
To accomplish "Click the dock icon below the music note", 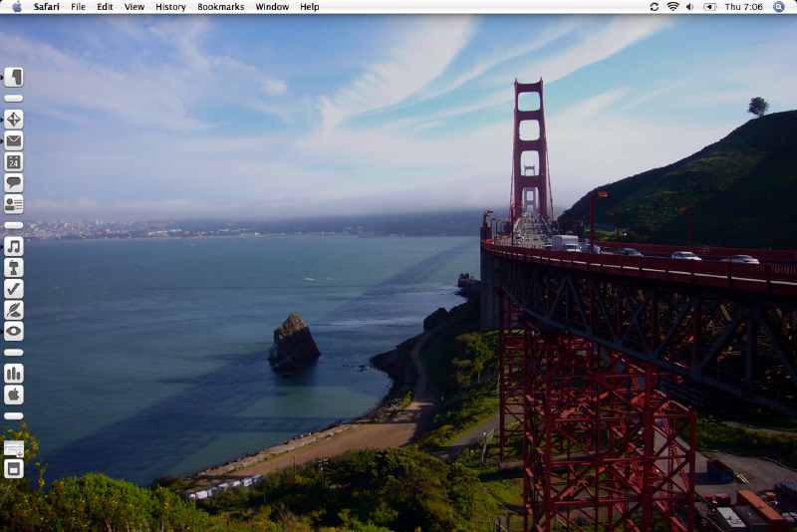I will click(x=14, y=268).
